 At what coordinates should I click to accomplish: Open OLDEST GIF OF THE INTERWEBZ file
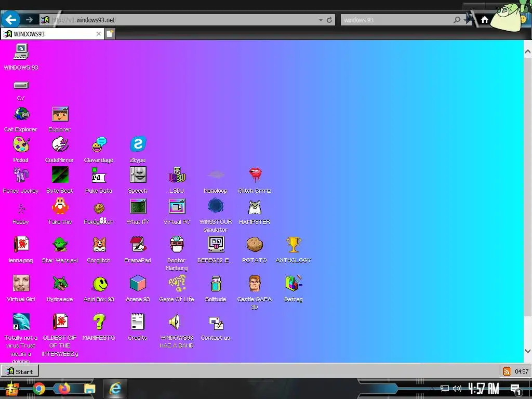pos(60,322)
